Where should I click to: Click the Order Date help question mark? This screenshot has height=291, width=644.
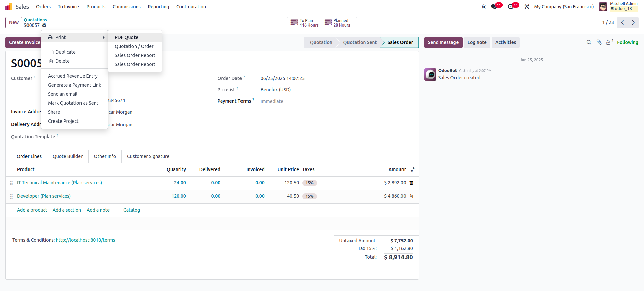[x=244, y=77]
